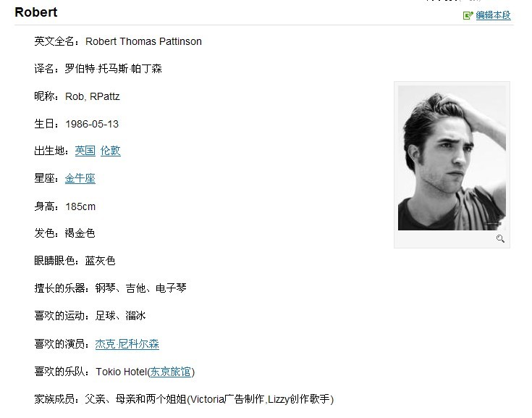
Task: Open the 东京旅馆 band link
Action: [170, 372]
